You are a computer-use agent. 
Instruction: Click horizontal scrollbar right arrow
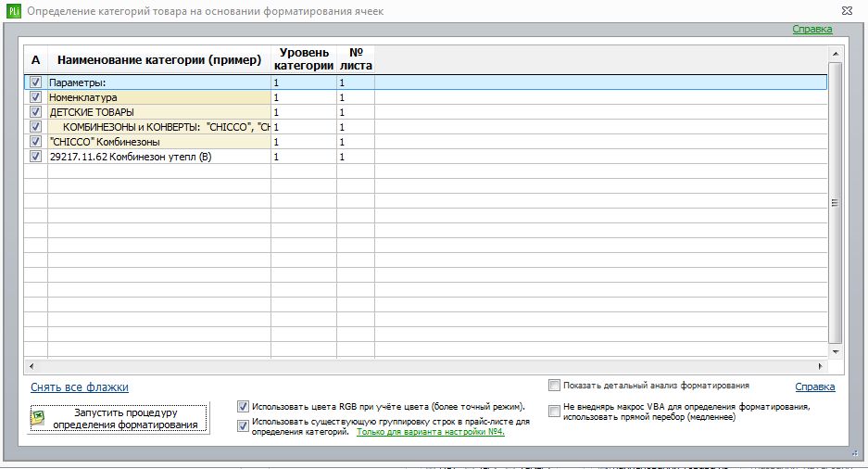coord(821,366)
